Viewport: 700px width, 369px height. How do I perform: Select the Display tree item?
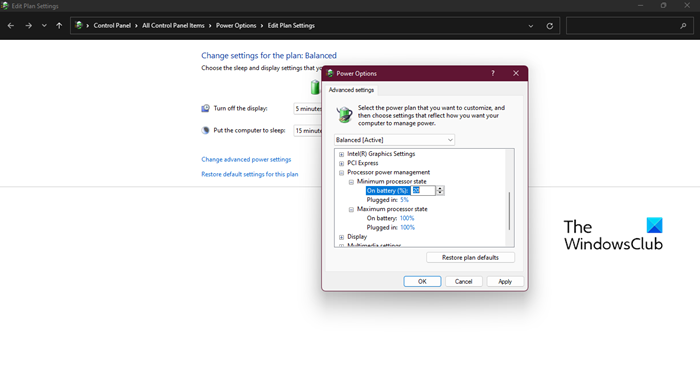(x=357, y=236)
